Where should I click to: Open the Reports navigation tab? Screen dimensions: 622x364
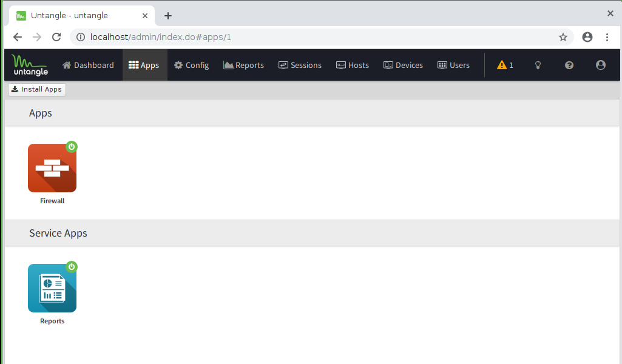tap(243, 65)
